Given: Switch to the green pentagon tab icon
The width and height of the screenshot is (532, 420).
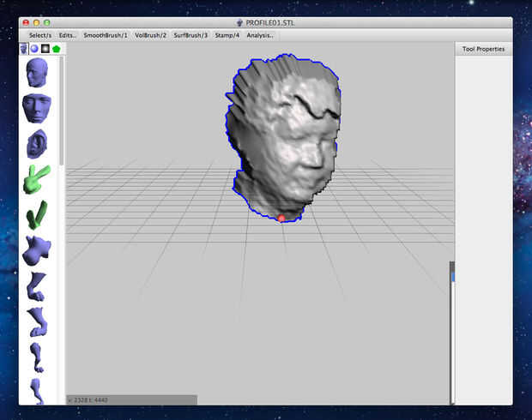Looking at the screenshot, I should coord(57,49).
